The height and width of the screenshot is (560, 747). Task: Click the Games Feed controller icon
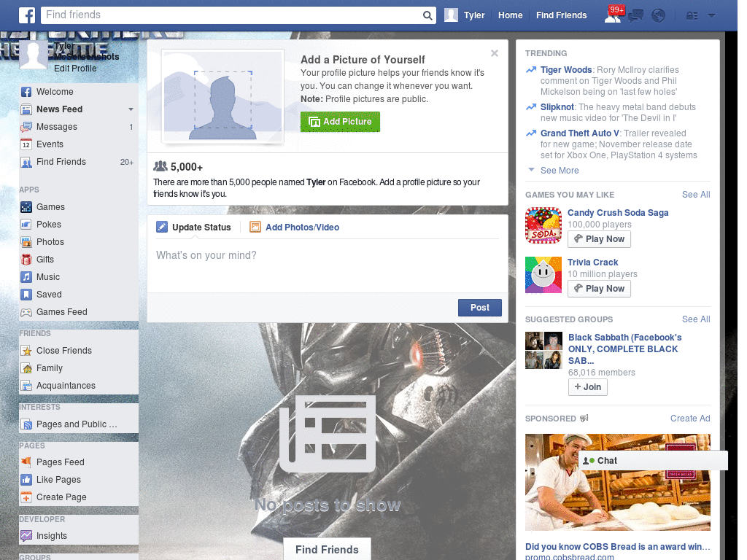pos(26,312)
